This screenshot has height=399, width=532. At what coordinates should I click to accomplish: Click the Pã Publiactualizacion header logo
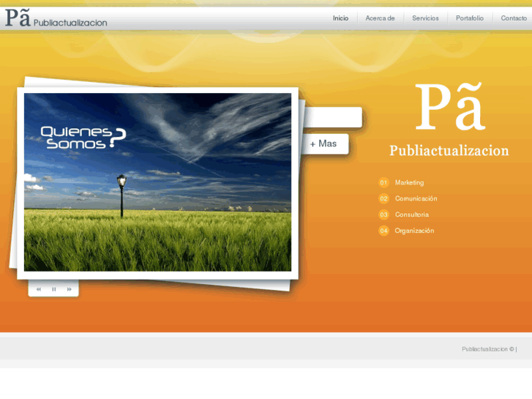click(x=56, y=18)
